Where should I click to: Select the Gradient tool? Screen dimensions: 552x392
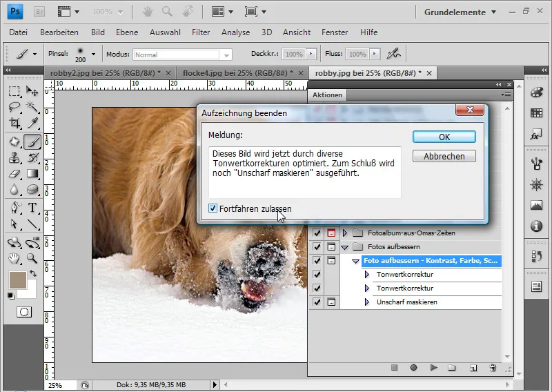coord(32,174)
